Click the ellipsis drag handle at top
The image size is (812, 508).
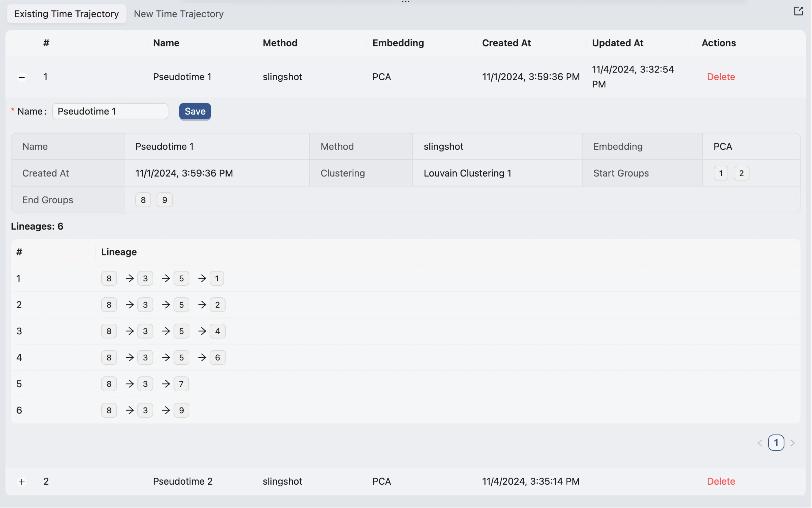(406, 2)
